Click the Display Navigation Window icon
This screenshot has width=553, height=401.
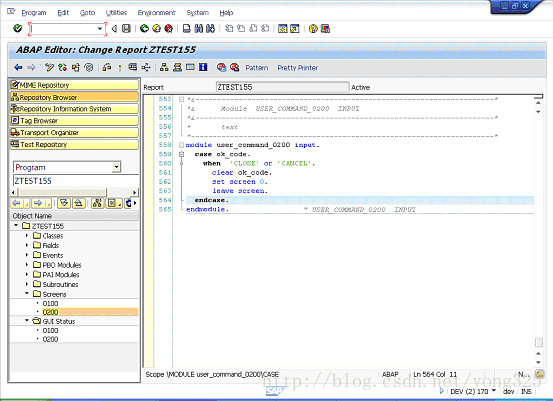coord(177,67)
